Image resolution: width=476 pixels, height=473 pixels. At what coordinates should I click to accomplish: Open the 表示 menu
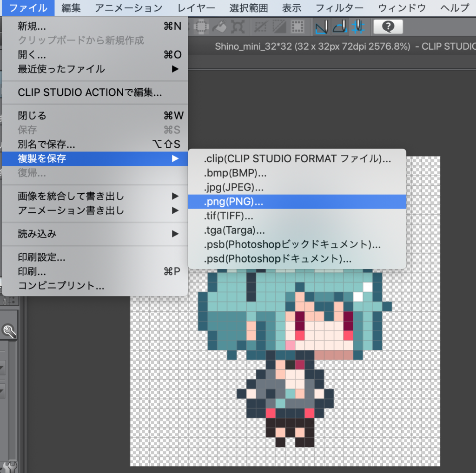[292, 8]
